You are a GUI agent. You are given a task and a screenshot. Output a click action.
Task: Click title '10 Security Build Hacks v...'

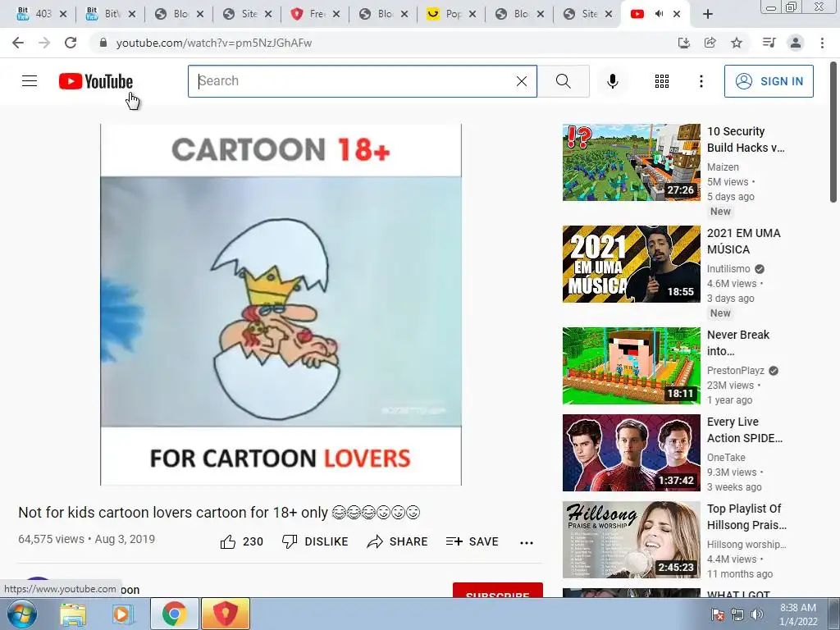[746, 139]
